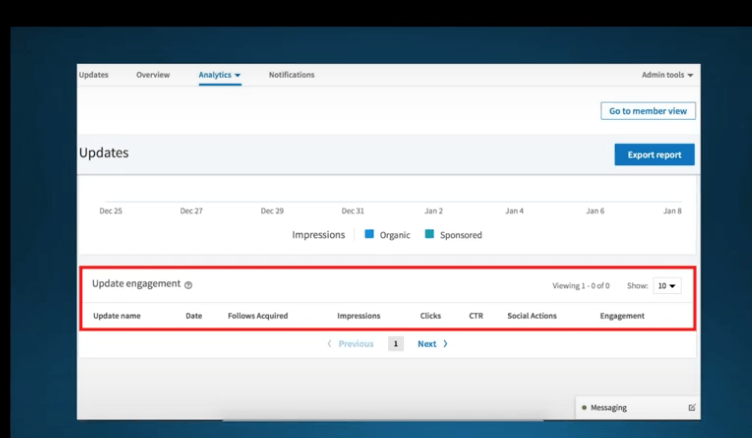The width and height of the screenshot is (752, 438).
Task: Open the Updates tab
Action: coord(93,75)
